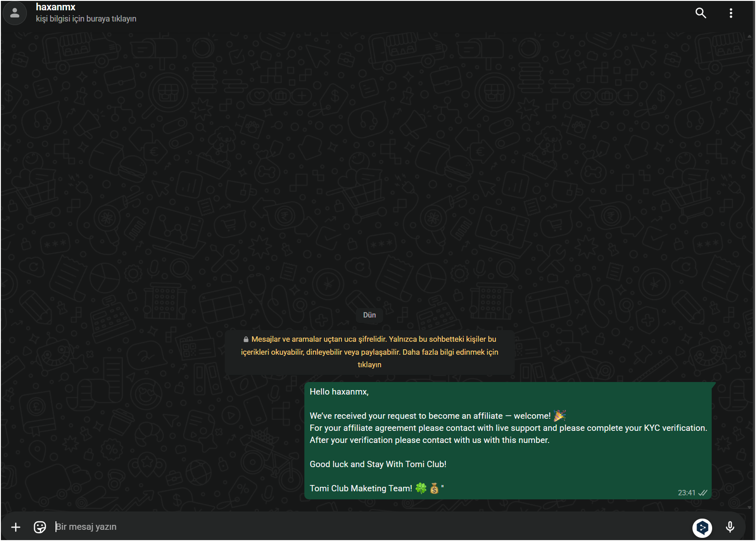The image size is (756, 541).
Task: Click the 'Dün' date label
Action: (369, 315)
